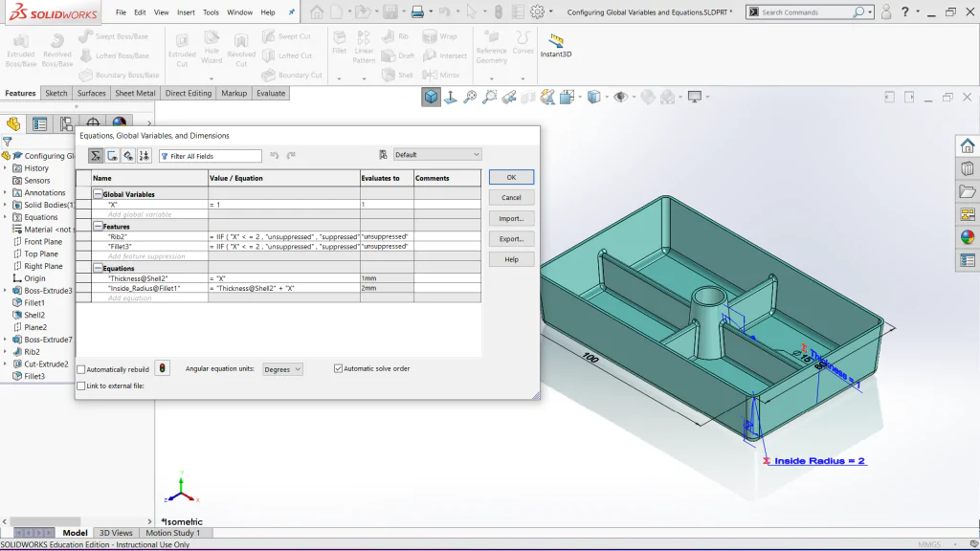This screenshot has width=980, height=551.
Task: Show the PropertyManager tab icon
Action: [x=40, y=123]
